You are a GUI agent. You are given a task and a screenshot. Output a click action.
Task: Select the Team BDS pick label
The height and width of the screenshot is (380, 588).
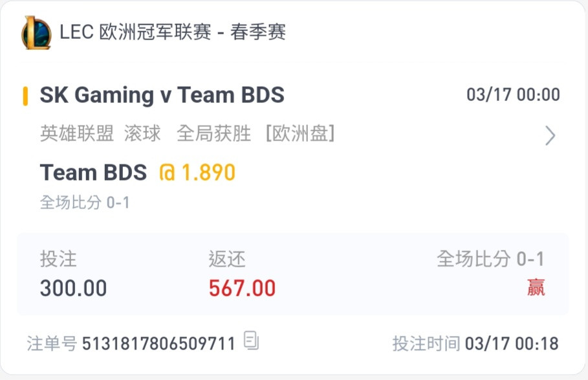[x=93, y=173]
